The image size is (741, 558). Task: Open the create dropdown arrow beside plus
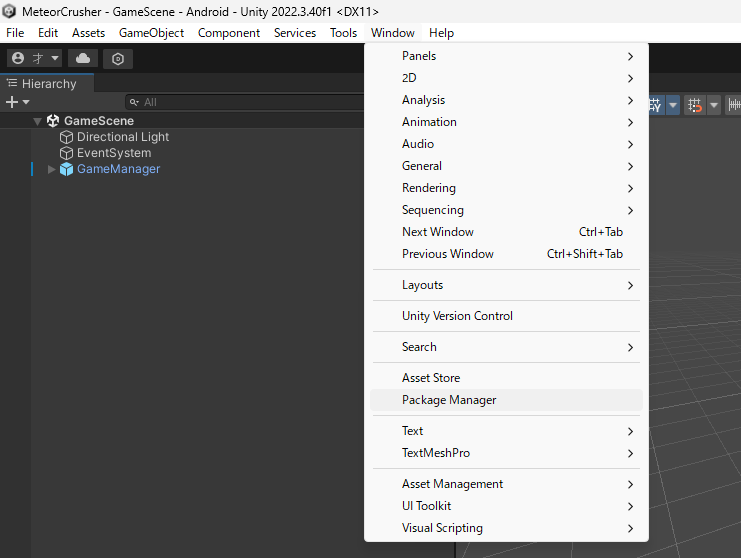[26, 102]
